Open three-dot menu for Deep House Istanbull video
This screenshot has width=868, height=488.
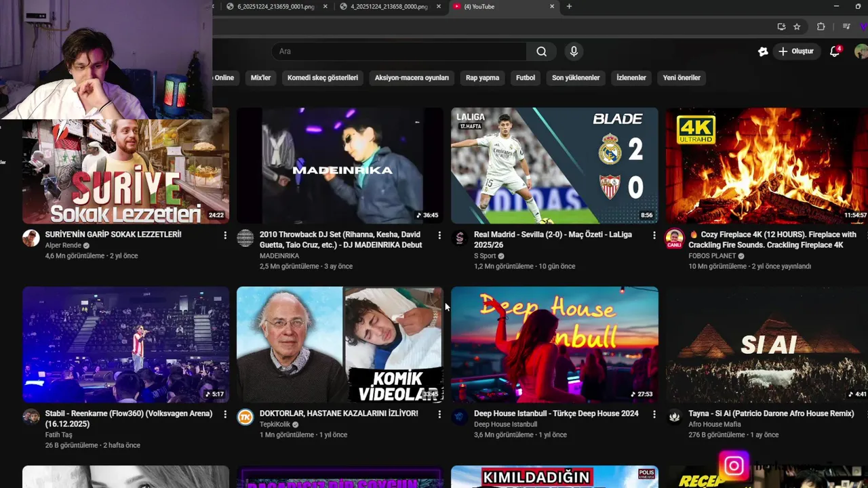[654, 414]
